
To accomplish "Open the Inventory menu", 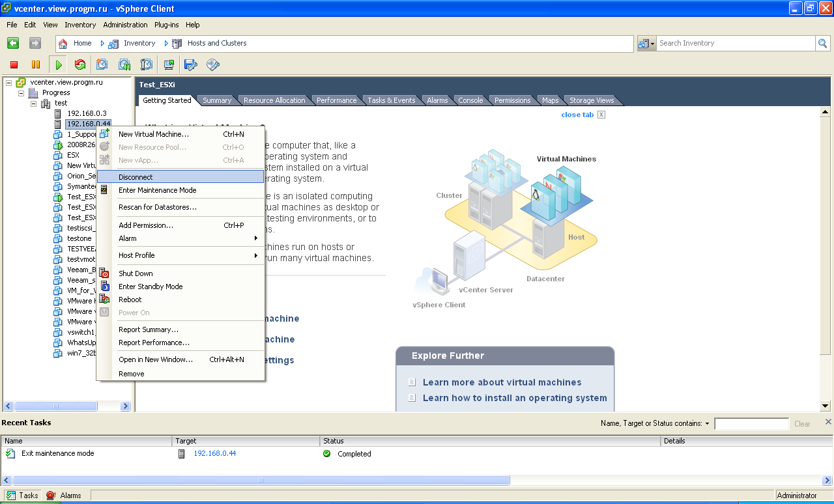I will pyautogui.click(x=80, y=25).
